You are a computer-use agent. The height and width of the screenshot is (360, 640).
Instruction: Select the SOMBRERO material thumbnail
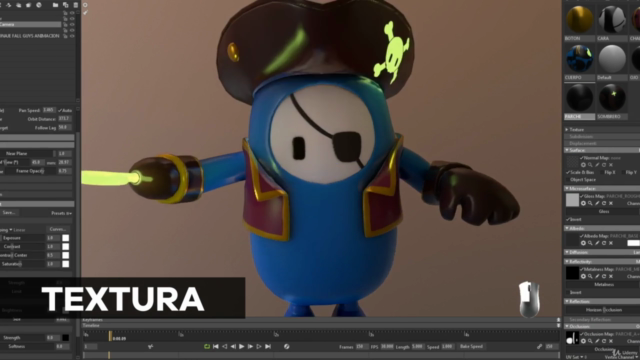(612, 98)
